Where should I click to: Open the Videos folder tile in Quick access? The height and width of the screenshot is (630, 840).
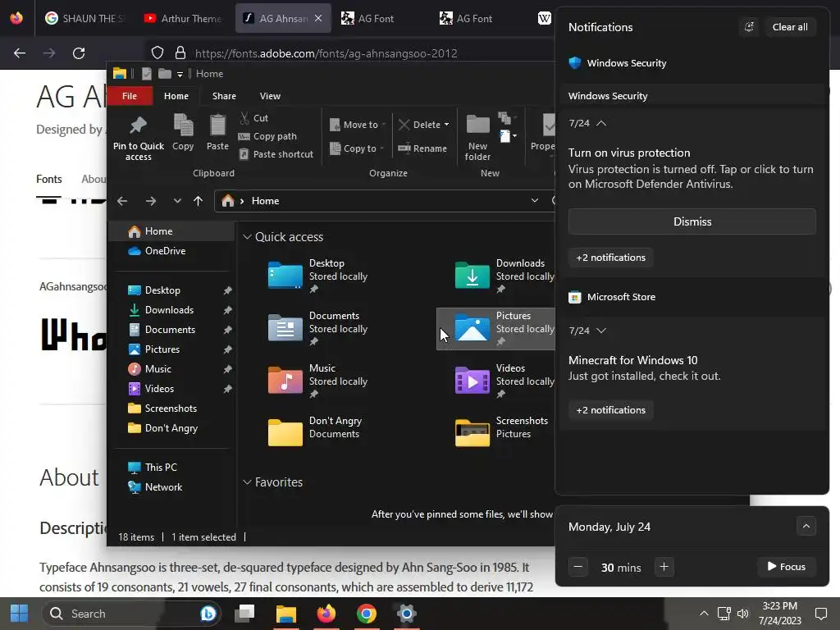504,381
